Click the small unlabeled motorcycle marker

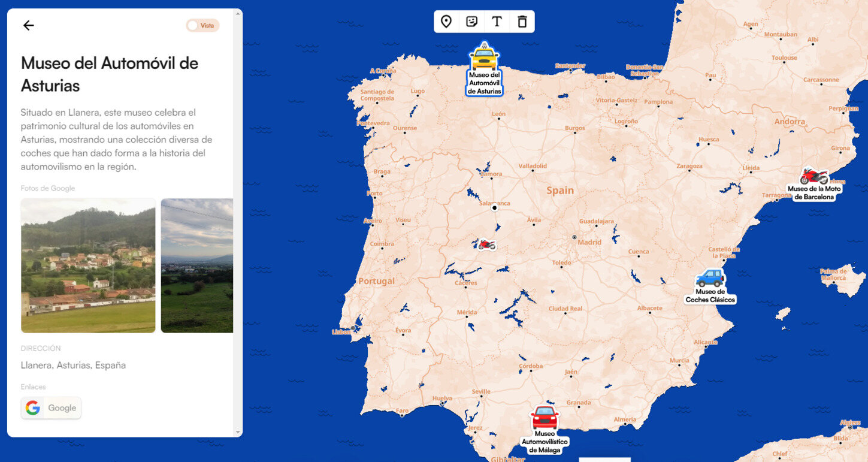pos(486,244)
